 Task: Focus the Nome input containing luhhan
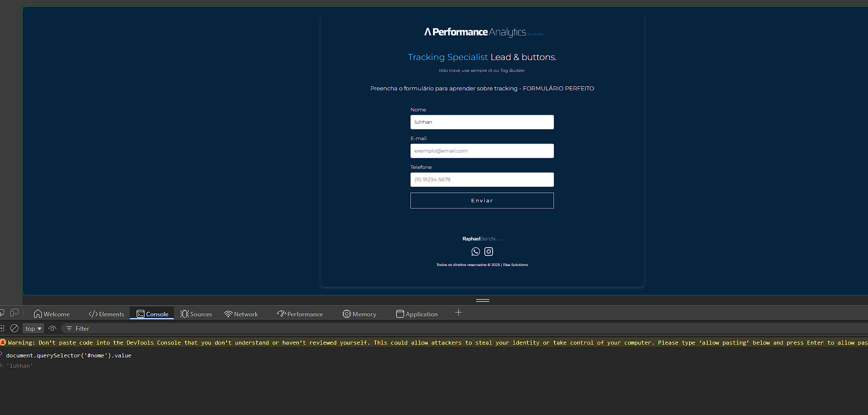click(x=482, y=122)
